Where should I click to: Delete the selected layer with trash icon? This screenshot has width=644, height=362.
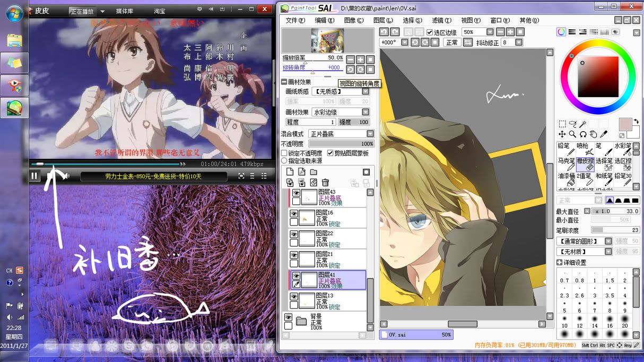pyautogui.click(x=325, y=183)
